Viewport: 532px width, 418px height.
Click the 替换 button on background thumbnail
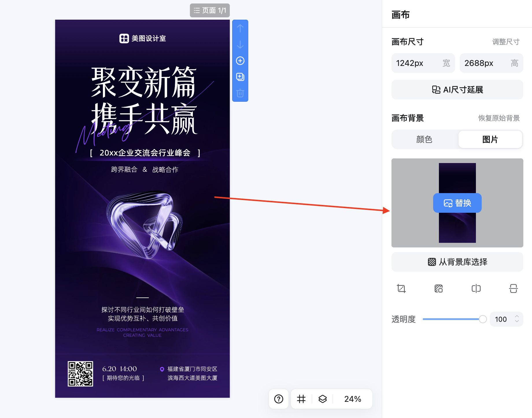coord(457,203)
